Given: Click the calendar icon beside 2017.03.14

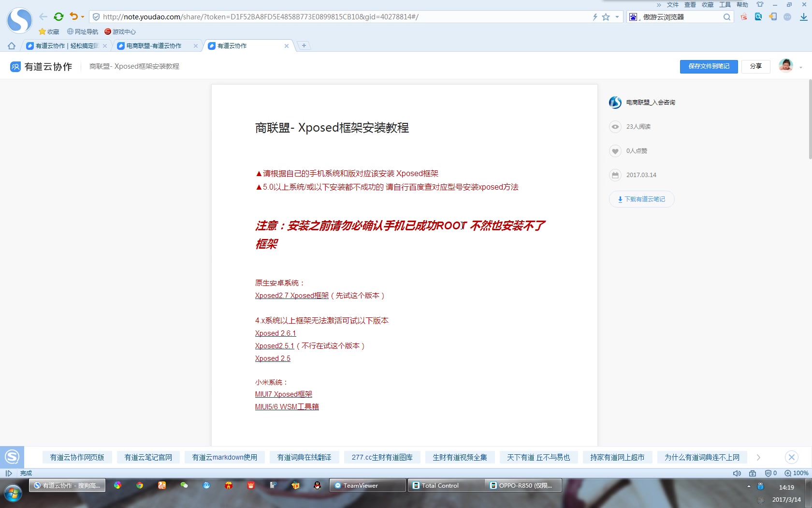Looking at the screenshot, I should pyautogui.click(x=615, y=175).
